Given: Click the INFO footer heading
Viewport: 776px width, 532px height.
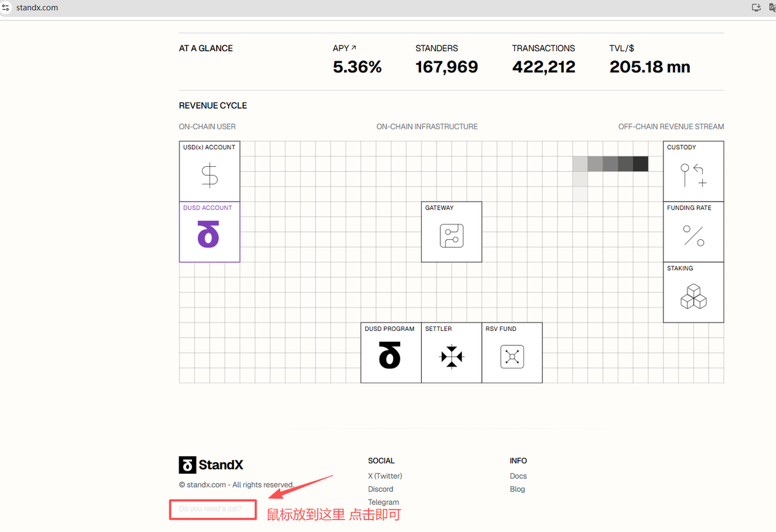Looking at the screenshot, I should click(x=518, y=461).
